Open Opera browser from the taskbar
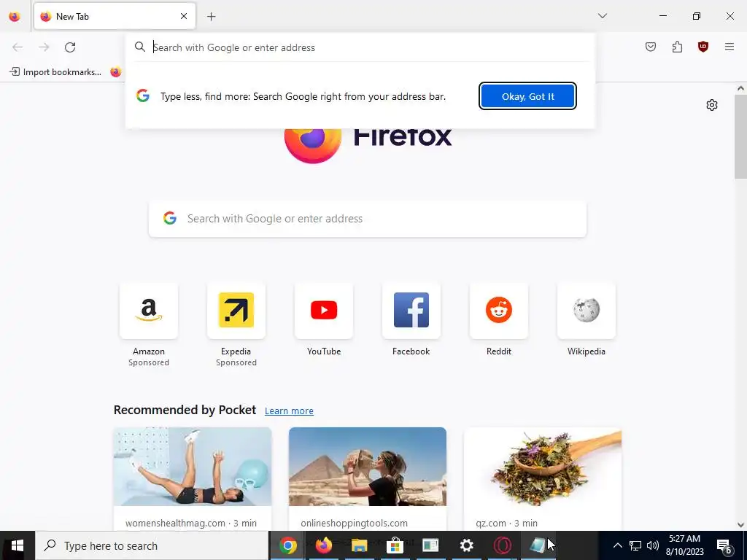The image size is (747, 560). pyautogui.click(x=502, y=545)
